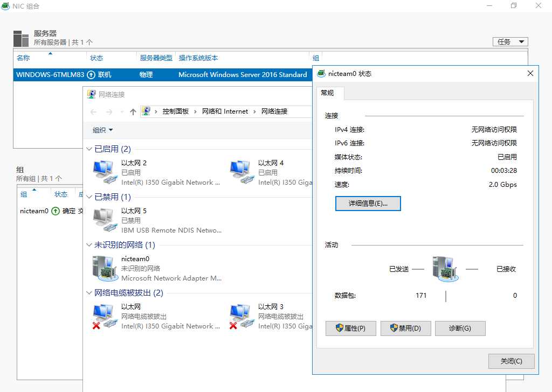Viewport: 552px width, 392px height.
Task: Run 诊断(G) on nicteam0
Action: (460, 328)
